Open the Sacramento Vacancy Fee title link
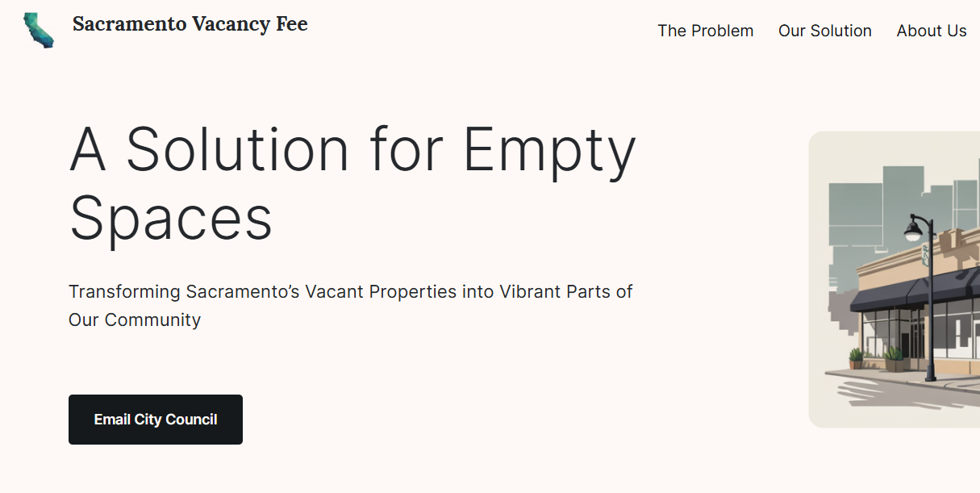 pyautogui.click(x=190, y=24)
